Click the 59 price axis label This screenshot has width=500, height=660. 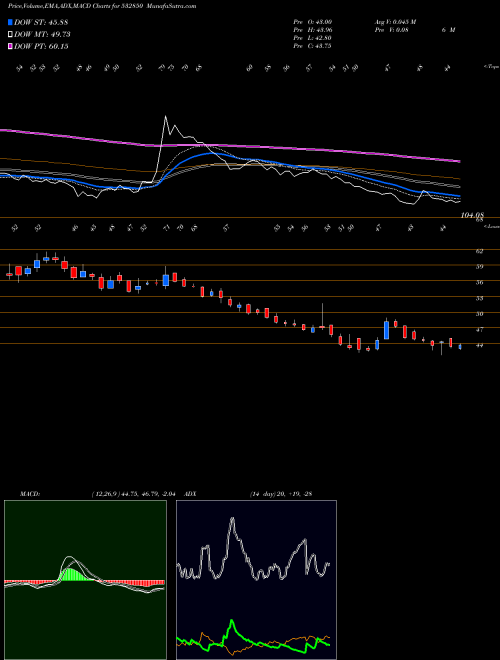point(479,266)
